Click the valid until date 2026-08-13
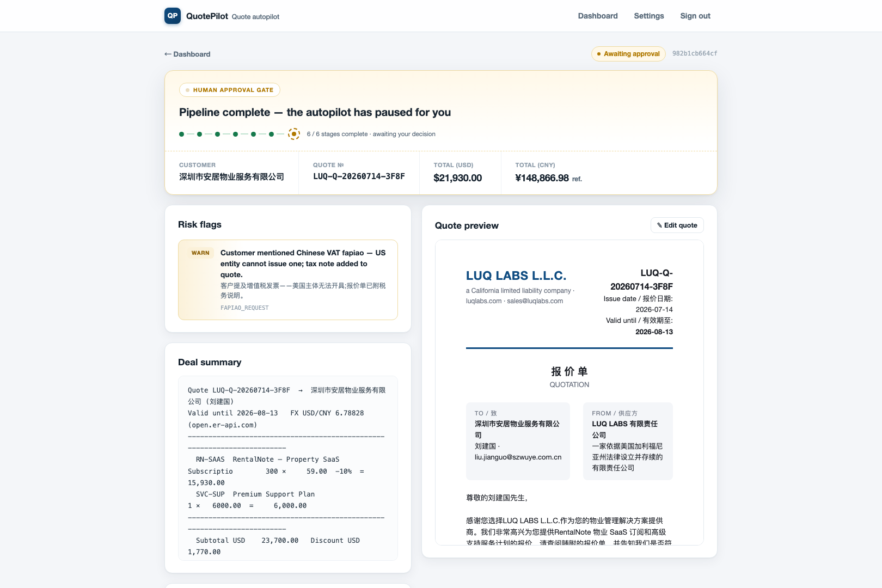The height and width of the screenshot is (588, 882). coord(654,332)
